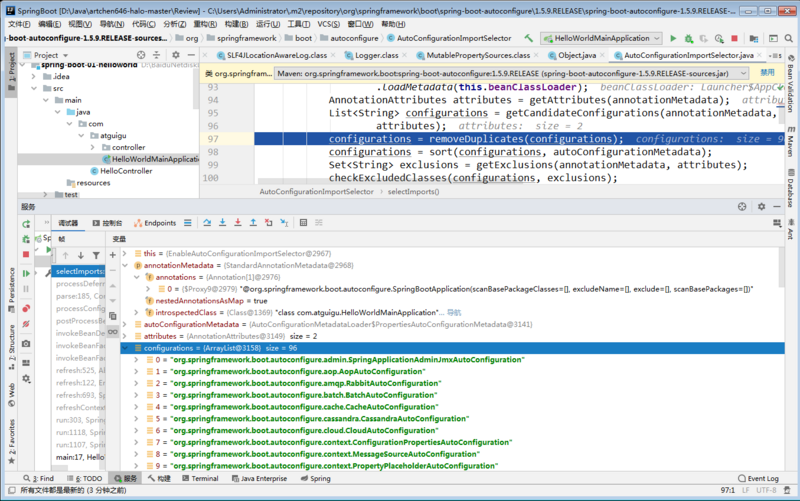Open the 6: TODO tool window button
Screen dimensions: 800x501
85,479
